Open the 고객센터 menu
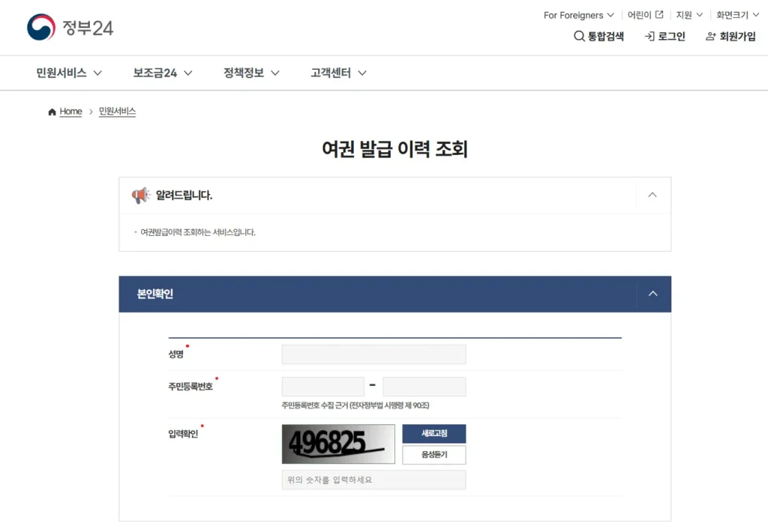The width and height of the screenshot is (768, 532). point(338,73)
